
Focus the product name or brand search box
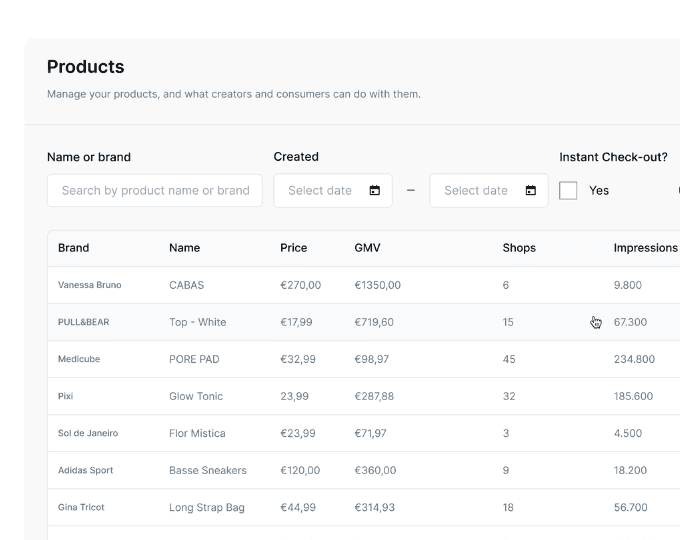[155, 190]
